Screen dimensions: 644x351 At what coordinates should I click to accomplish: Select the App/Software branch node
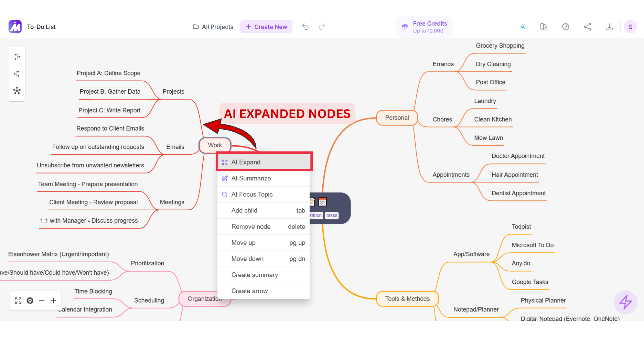coord(471,254)
